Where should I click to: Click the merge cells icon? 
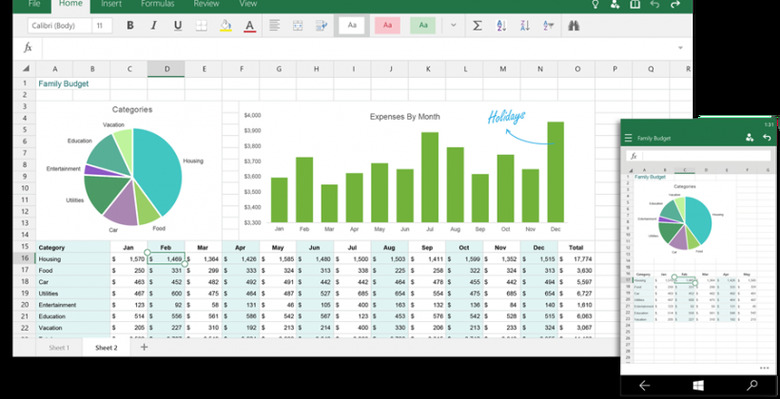(x=298, y=25)
